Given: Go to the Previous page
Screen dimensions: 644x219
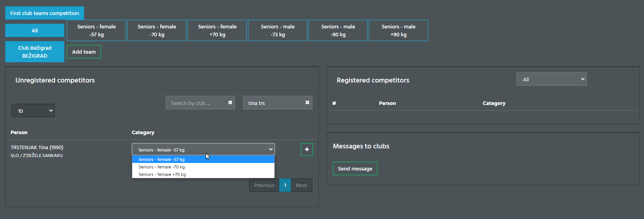Looking at the screenshot, I should tap(264, 185).
